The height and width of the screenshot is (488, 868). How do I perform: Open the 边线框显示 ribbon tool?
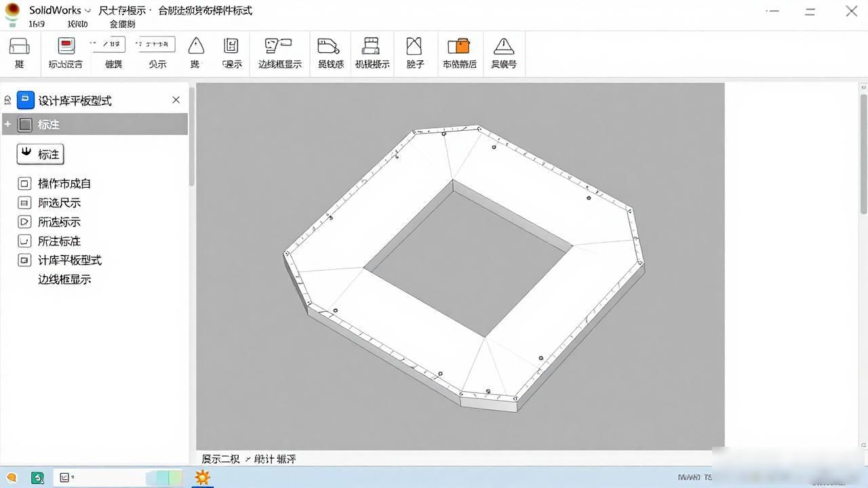(279, 54)
